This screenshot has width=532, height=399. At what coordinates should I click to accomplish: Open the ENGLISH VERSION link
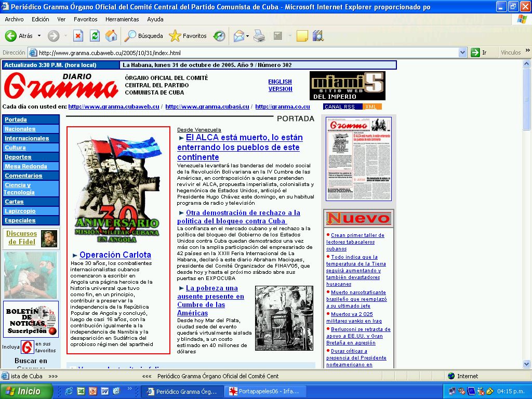click(280, 85)
